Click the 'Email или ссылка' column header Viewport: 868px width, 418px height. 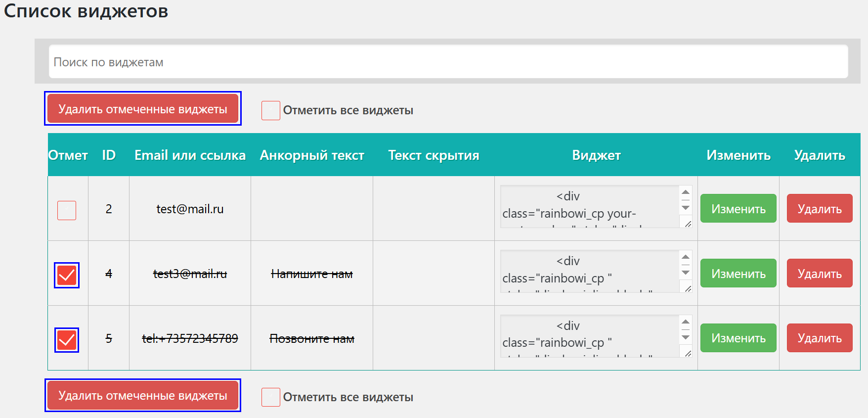pos(190,155)
